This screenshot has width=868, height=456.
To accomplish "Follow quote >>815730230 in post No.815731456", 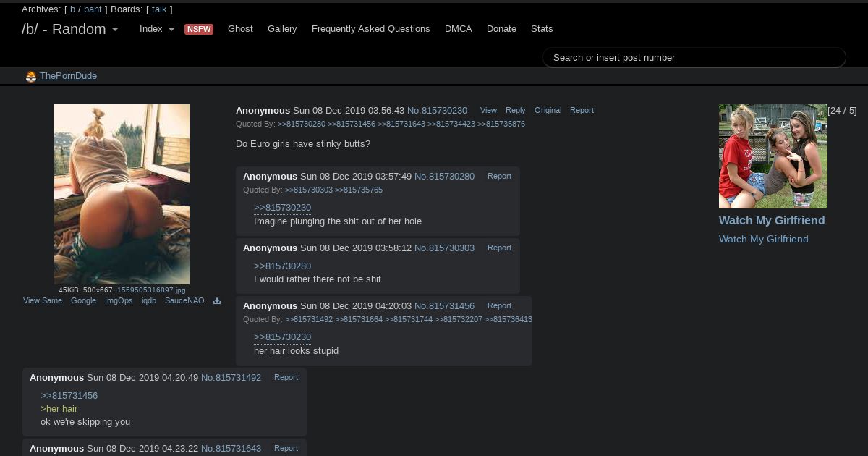I will (x=282, y=337).
